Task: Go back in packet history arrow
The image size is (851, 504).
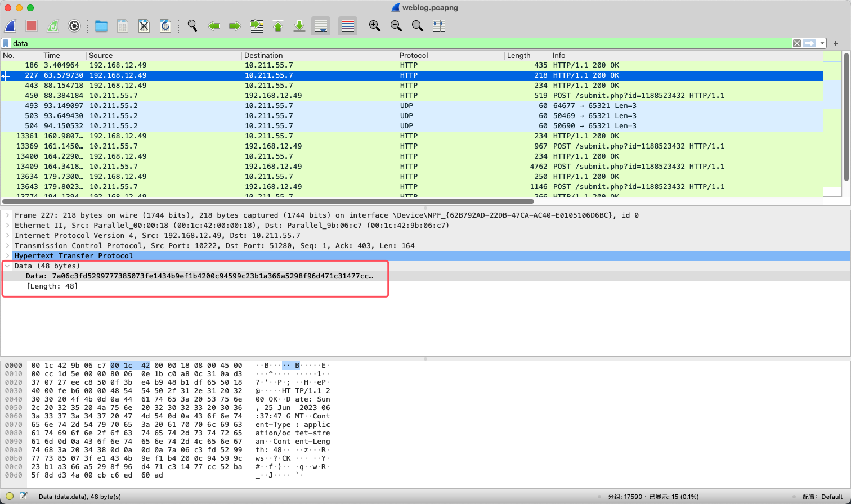Action: pyautogui.click(x=214, y=26)
